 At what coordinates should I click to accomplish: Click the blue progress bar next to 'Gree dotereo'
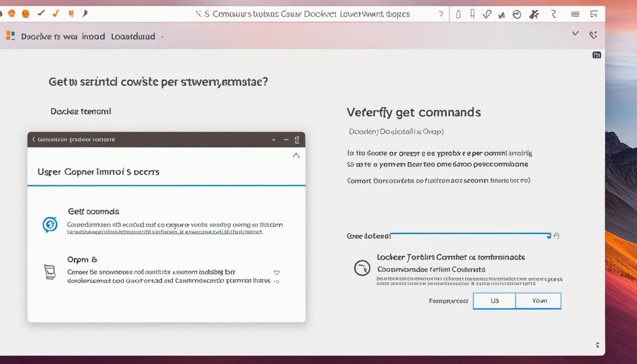470,234
